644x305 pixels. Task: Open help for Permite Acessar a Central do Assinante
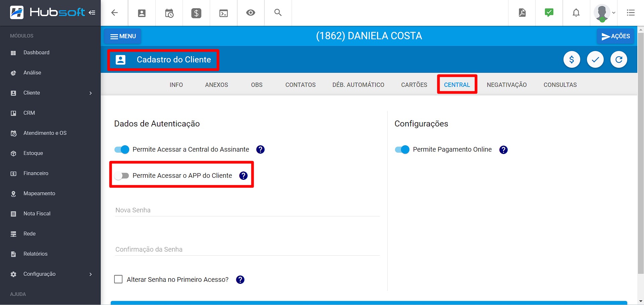pos(260,150)
